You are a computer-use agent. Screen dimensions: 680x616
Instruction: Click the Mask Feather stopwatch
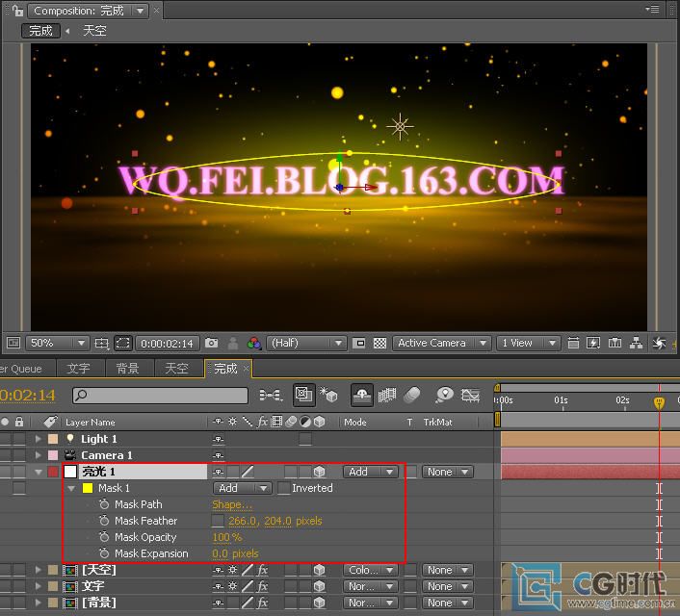click(x=104, y=520)
